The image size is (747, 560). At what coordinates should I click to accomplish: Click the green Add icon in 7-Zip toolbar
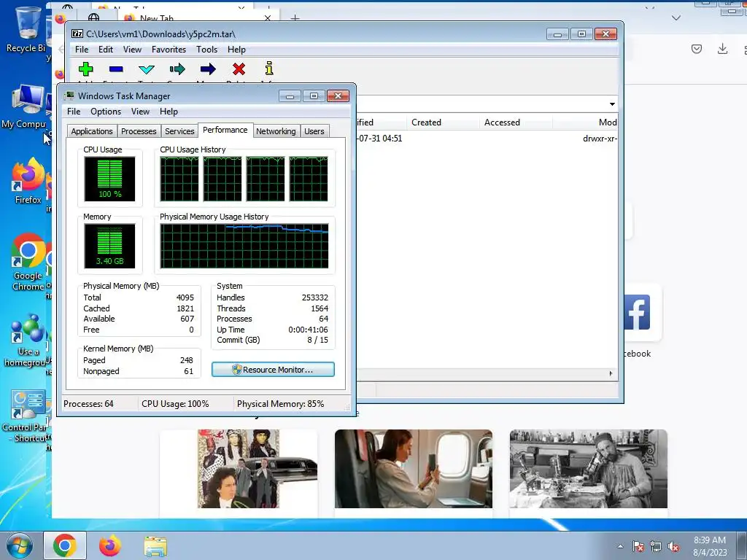coord(86,69)
